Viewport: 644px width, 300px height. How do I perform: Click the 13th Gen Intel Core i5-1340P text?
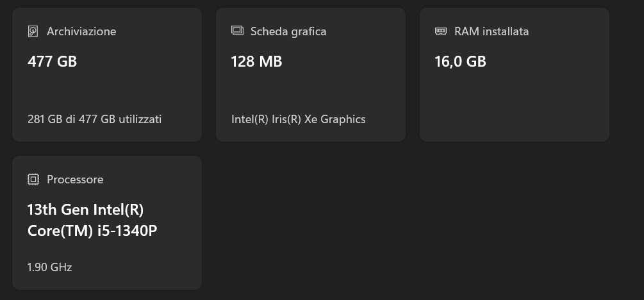92,221
